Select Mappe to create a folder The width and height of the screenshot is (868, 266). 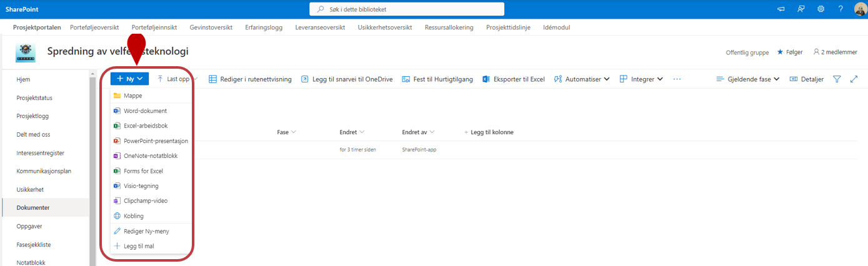pyautogui.click(x=132, y=96)
